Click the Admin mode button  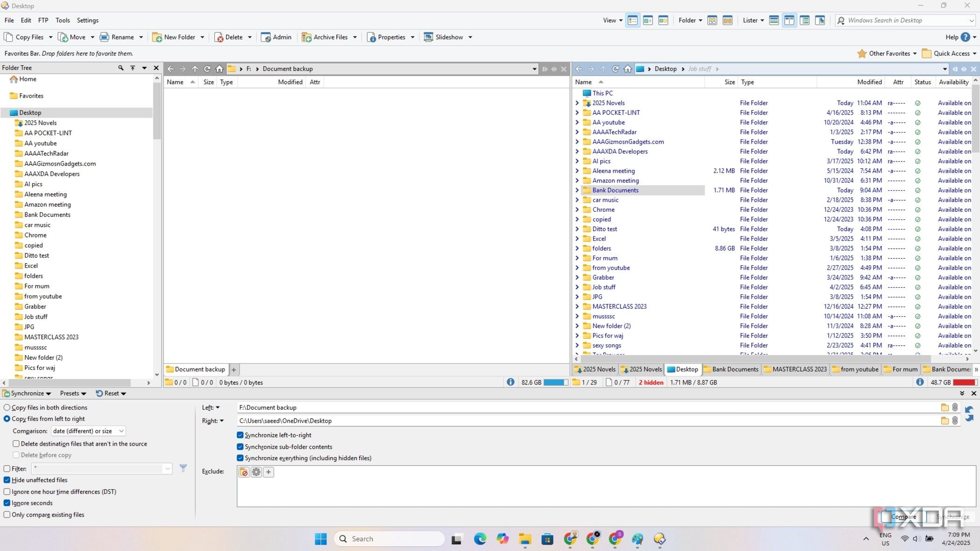(x=276, y=37)
